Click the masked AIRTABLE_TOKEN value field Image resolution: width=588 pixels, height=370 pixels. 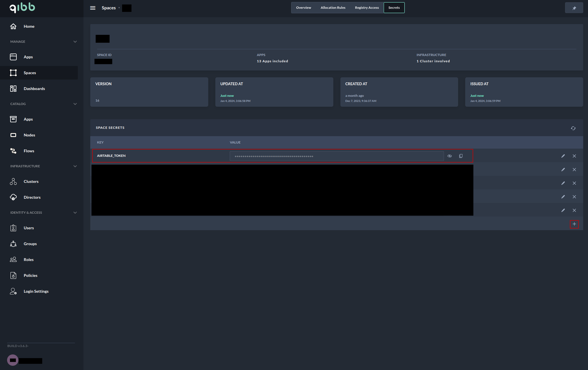click(337, 156)
